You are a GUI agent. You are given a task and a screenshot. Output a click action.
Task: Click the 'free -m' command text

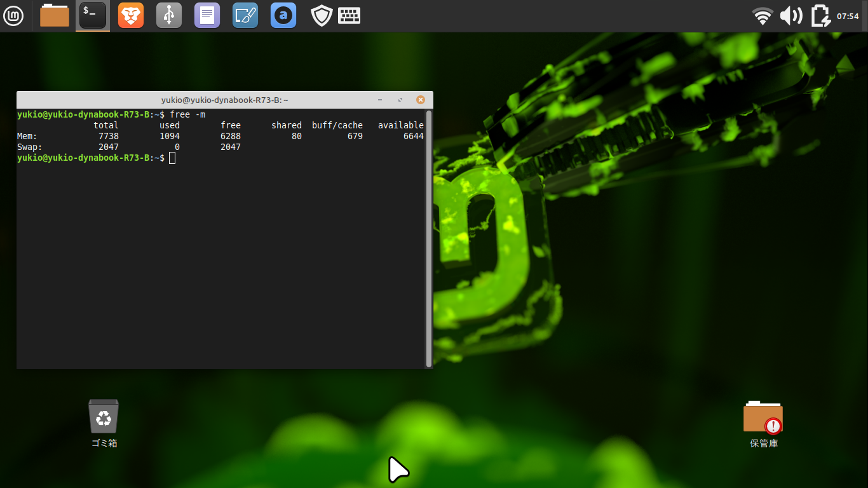[187, 114]
